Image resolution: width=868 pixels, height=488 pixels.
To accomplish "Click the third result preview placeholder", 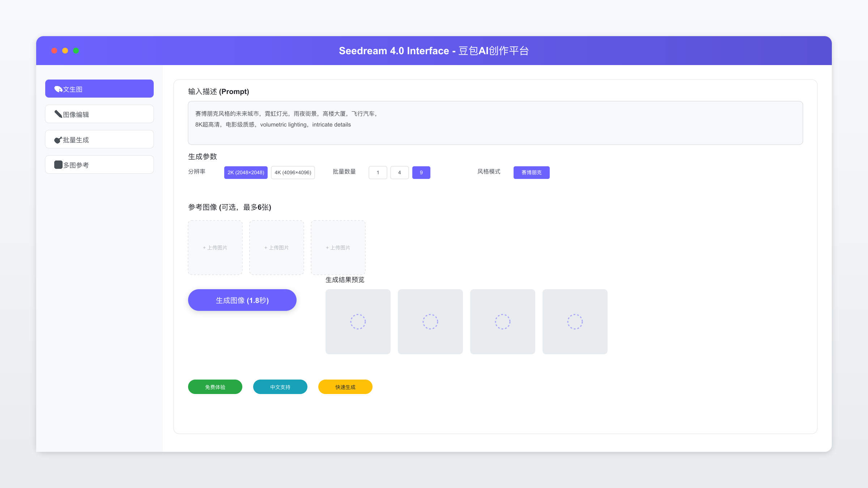I will [503, 322].
